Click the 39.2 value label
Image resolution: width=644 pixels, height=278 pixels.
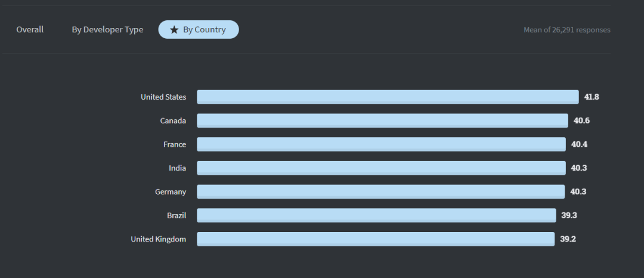[x=568, y=239]
